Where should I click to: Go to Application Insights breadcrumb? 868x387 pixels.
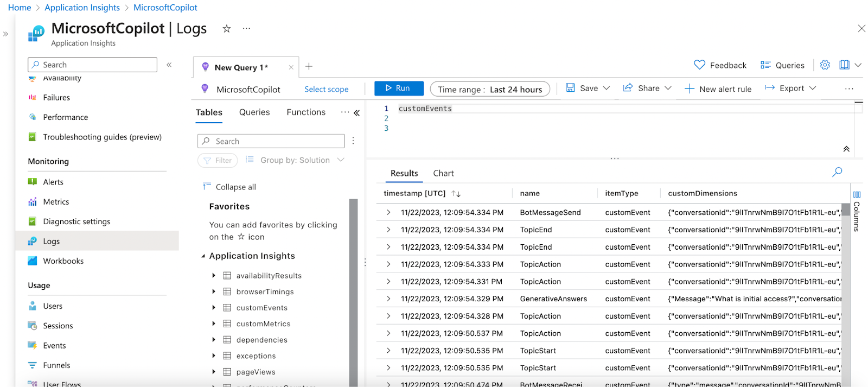(x=82, y=8)
